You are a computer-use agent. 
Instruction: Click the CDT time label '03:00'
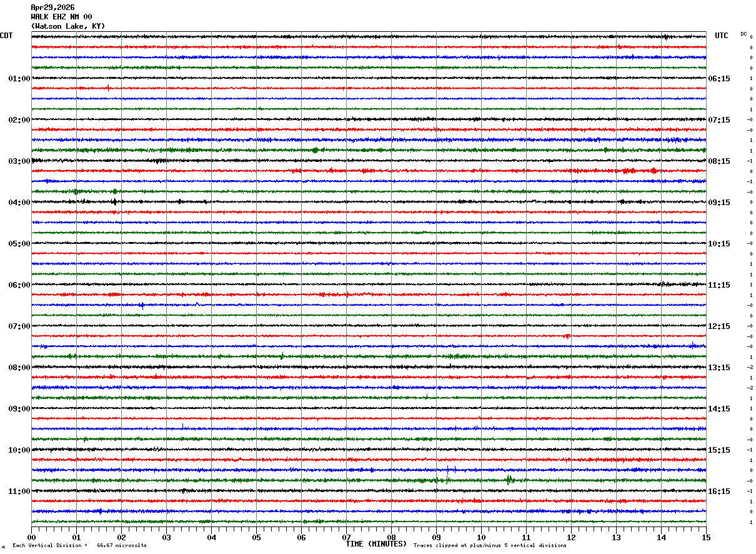(19, 161)
